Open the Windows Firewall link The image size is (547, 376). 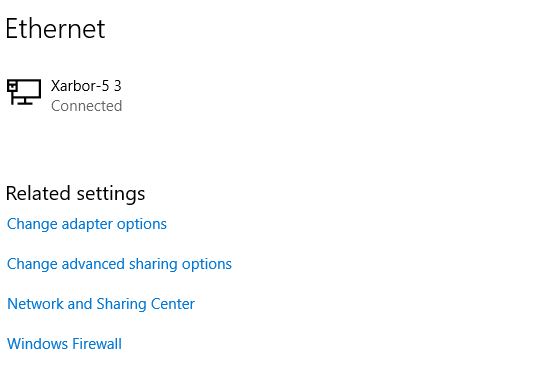65,344
